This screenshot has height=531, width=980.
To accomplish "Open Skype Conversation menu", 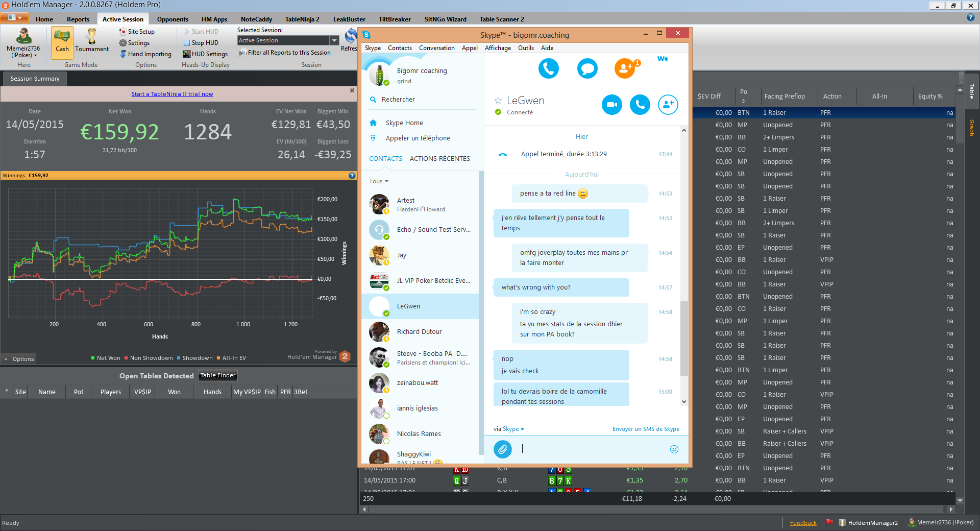I will pyautogui.click(x=436, y=48).
